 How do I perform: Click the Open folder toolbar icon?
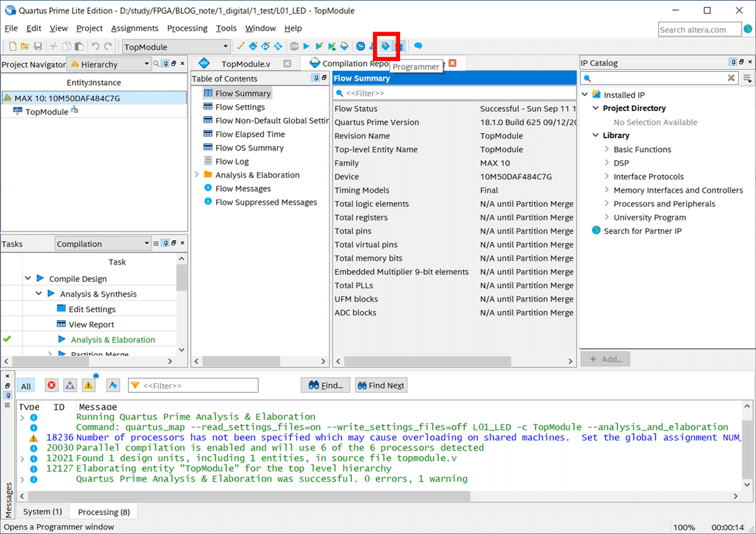(25, 46)
